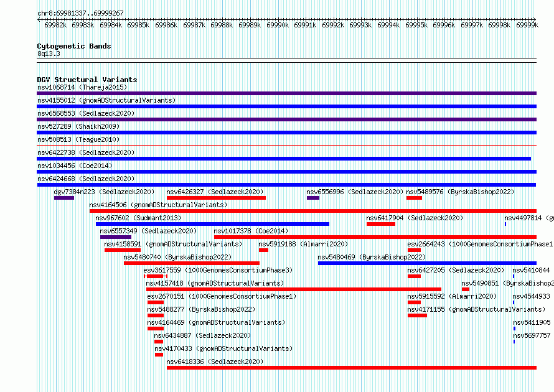Screen dimensions: 554x392
Task: Click the dgv7384n223 (Sedlazeck2020) label
Action: [104, 192]
